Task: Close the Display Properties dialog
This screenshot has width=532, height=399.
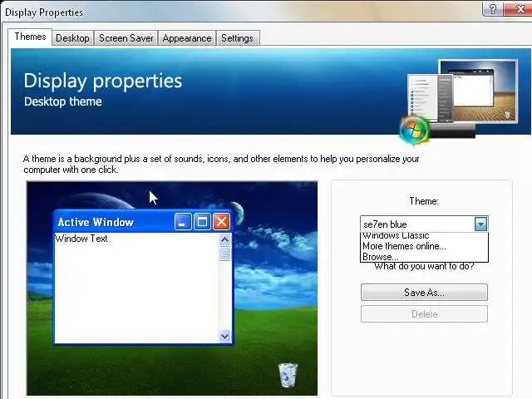Action: pos(519,8)
